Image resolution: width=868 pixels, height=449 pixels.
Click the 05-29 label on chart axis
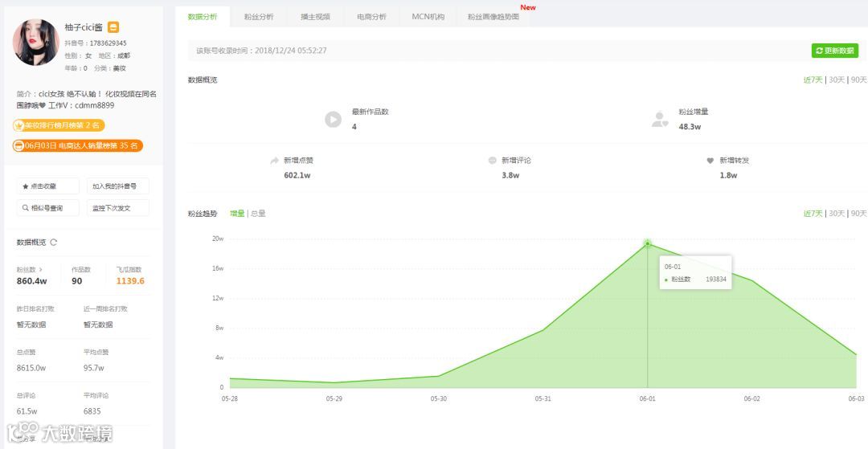pyautogui.click(x=334, y=398)
